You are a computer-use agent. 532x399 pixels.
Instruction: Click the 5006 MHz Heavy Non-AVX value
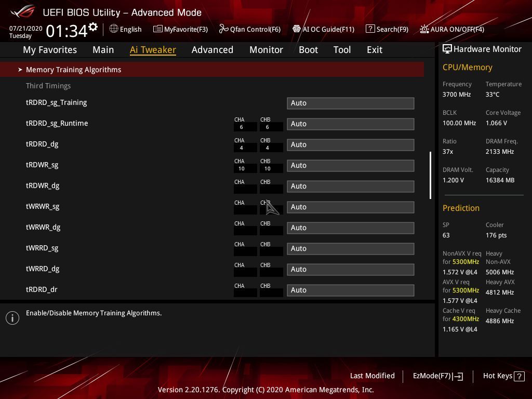coord(499,272)
